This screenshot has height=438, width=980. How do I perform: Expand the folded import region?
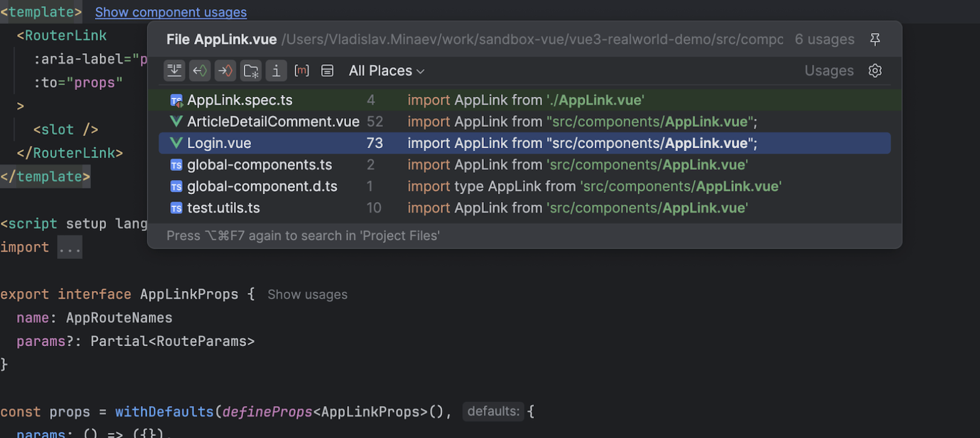click(70, 247)
